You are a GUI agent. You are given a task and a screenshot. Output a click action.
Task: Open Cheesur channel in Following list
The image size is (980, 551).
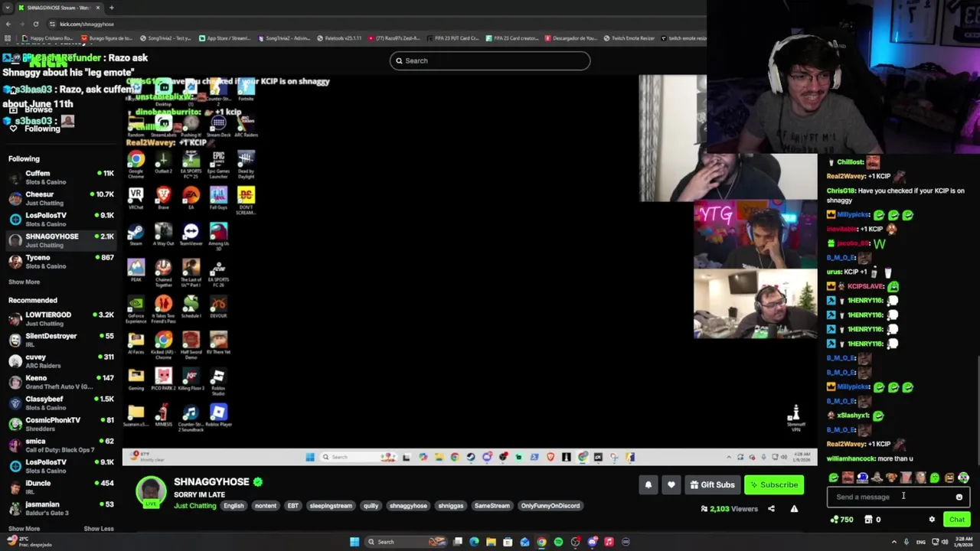coord(61,198)
